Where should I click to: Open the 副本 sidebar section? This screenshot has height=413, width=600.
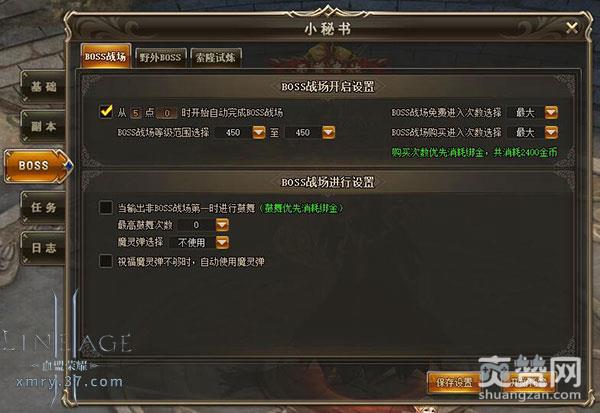tap(43, 126)
